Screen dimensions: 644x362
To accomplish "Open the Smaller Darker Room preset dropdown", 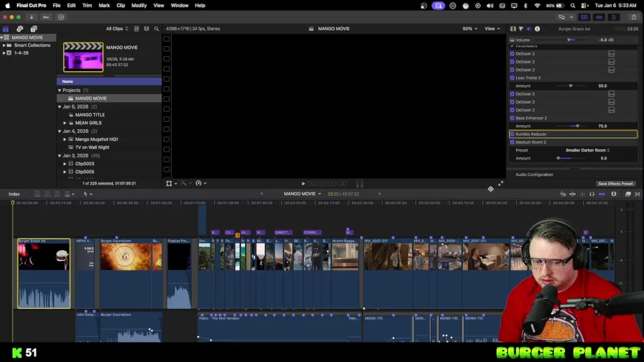I will coord(587,150).
